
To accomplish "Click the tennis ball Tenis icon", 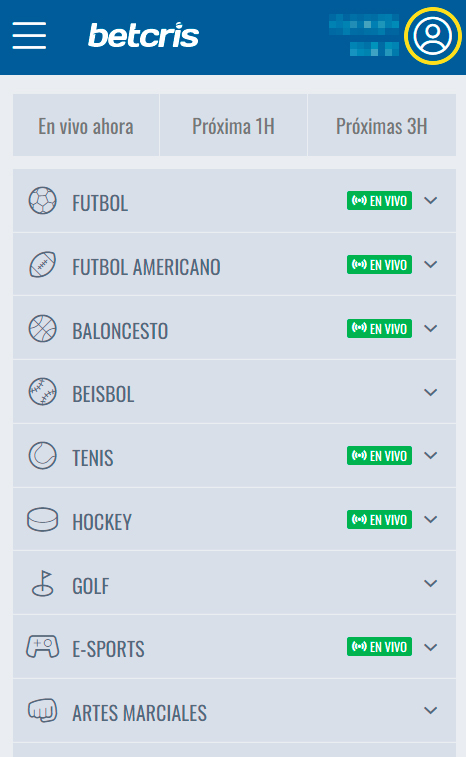I will pyautogui.click(x=42, y=455).
